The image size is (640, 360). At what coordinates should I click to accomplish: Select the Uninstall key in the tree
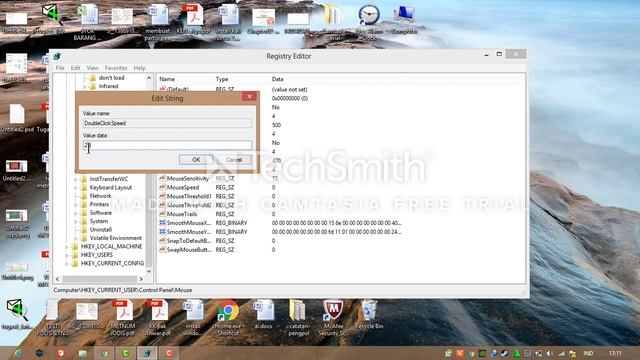click(x=101, y=229)
